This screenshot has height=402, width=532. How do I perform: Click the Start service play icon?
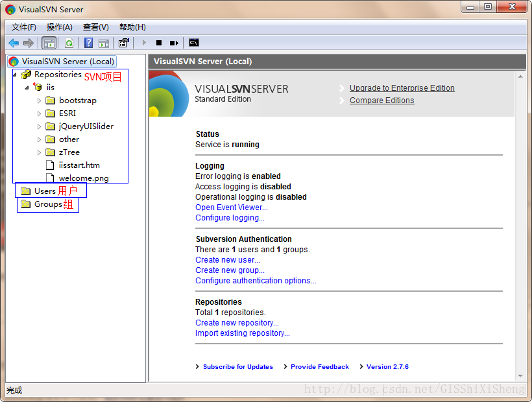pyautogui.click(x=144, y=43)
